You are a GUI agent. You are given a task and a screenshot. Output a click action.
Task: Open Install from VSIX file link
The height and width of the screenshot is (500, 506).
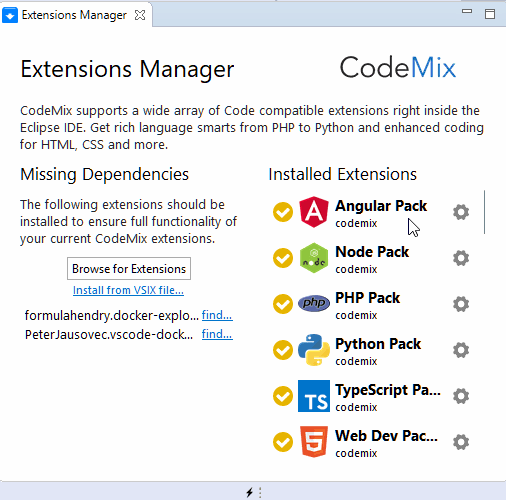(x=128, y=290)
